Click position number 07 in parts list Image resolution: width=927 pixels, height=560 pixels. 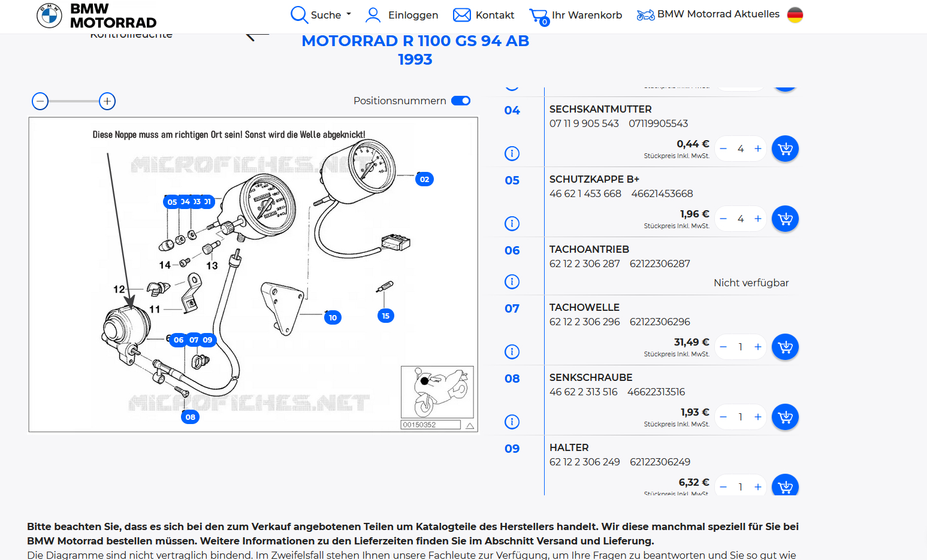tap(512, 308)
